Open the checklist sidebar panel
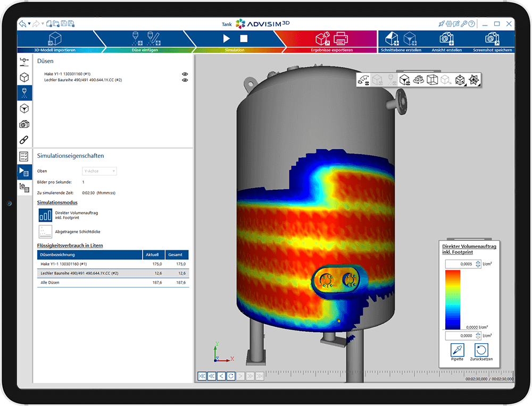 (x=24, y=157)
